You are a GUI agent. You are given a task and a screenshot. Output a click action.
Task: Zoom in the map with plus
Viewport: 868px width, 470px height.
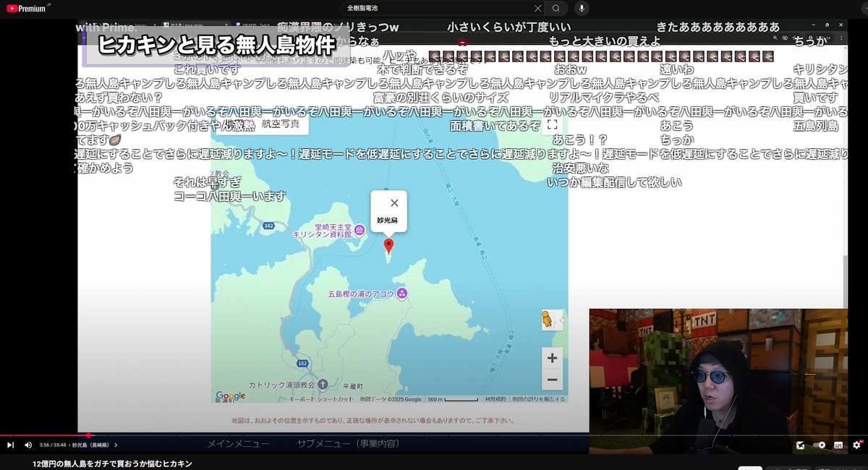click(x=552, y=358)
